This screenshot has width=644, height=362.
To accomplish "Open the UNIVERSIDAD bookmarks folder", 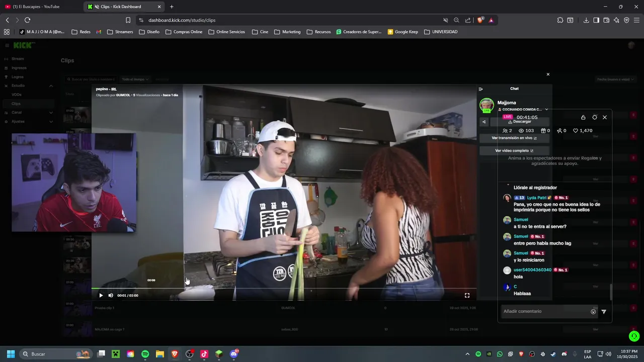I will (x=441, y=32).
